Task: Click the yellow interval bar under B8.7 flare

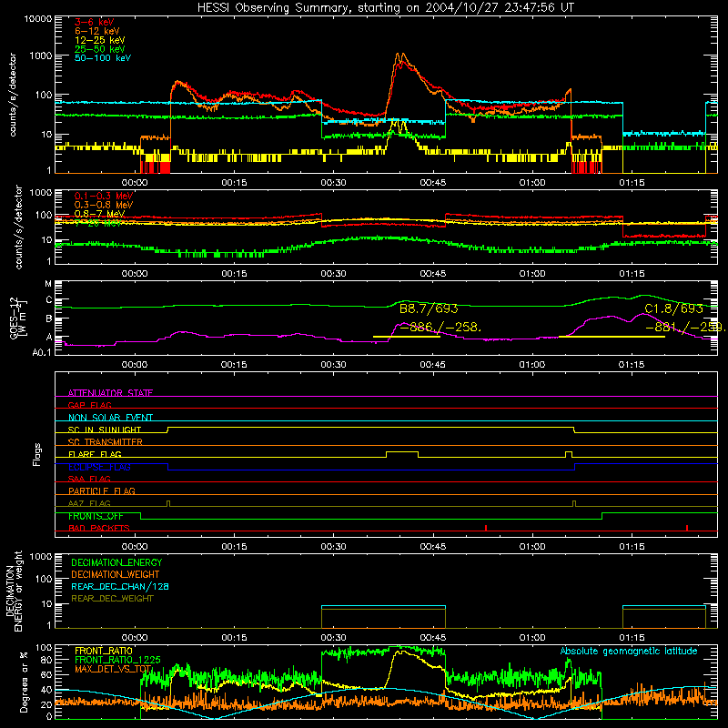Action: click(x=406, y=337)
